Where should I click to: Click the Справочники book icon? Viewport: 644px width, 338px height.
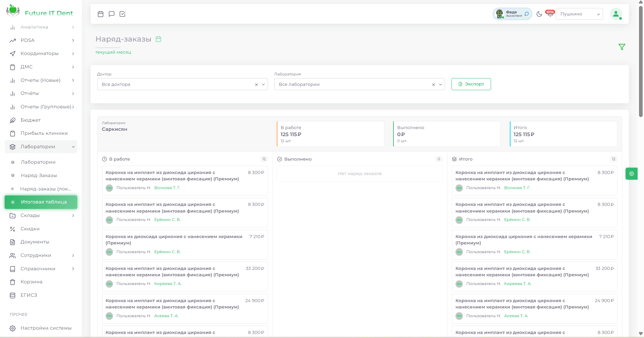[13, 269]
